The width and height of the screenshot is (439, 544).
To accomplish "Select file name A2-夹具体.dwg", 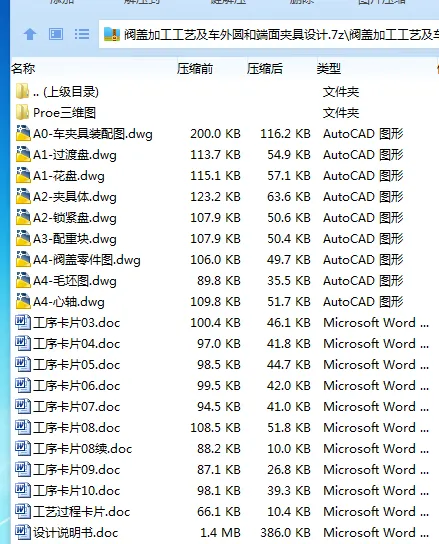I will pyautogui.click(x=75, y=197).
